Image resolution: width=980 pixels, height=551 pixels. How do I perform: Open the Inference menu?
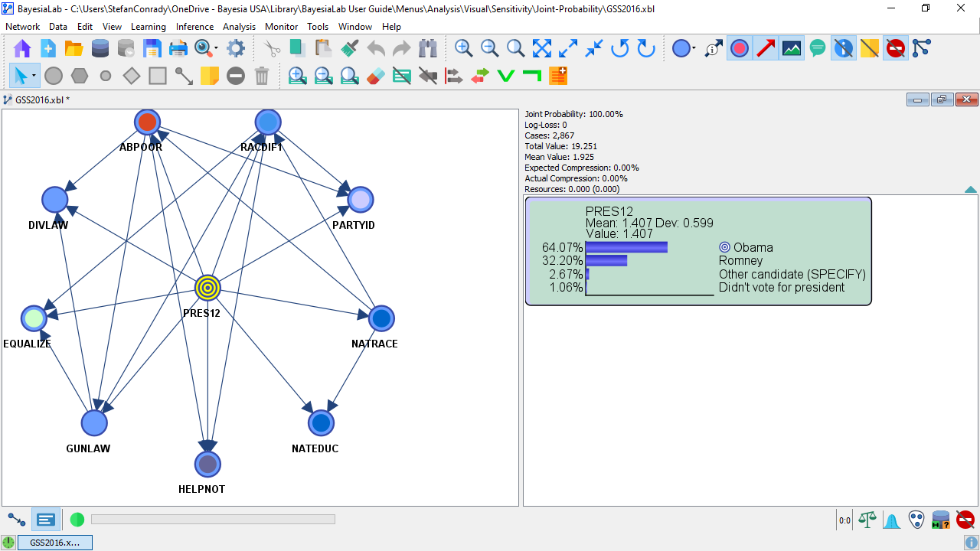[x=194, y=27]
